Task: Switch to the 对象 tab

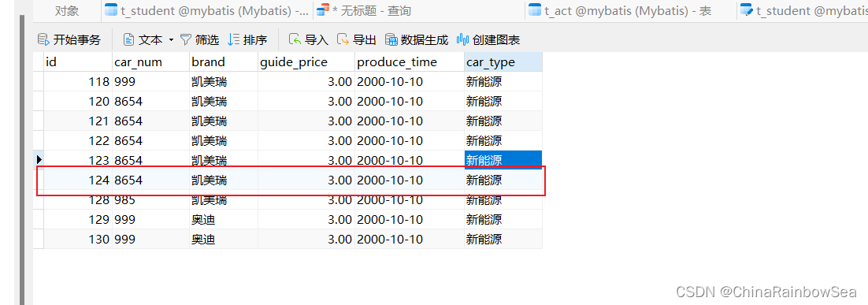Action: [67, 10]
